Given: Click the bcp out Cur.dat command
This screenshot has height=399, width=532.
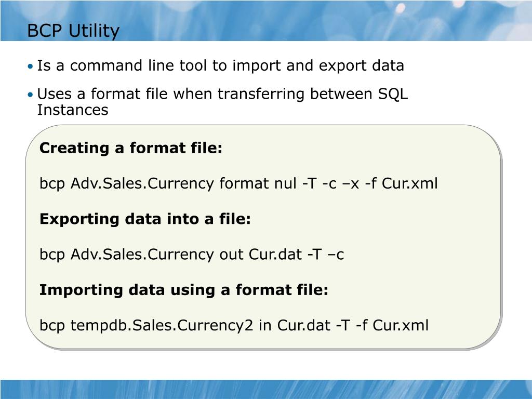Looking at the screenshot, I should (192, 255).
